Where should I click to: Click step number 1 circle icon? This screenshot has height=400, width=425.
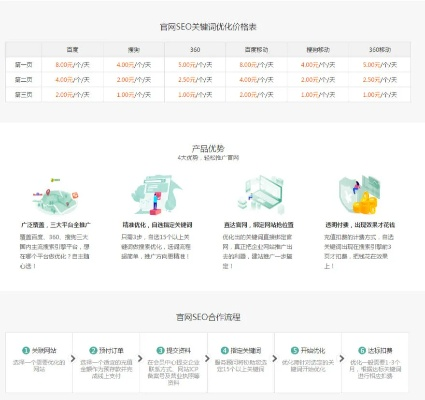[x=26, y=350]
